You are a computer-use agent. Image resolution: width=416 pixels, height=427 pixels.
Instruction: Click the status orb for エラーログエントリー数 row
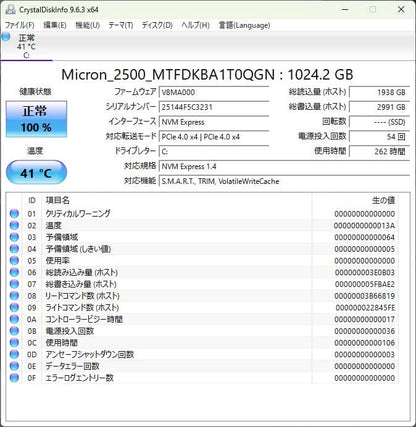(14, 378)
